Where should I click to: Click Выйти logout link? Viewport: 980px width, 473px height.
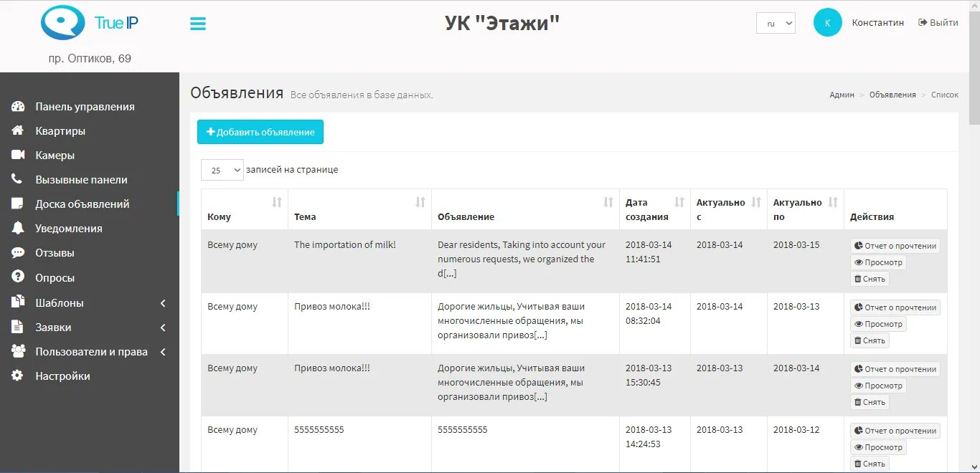pos(938,23)
